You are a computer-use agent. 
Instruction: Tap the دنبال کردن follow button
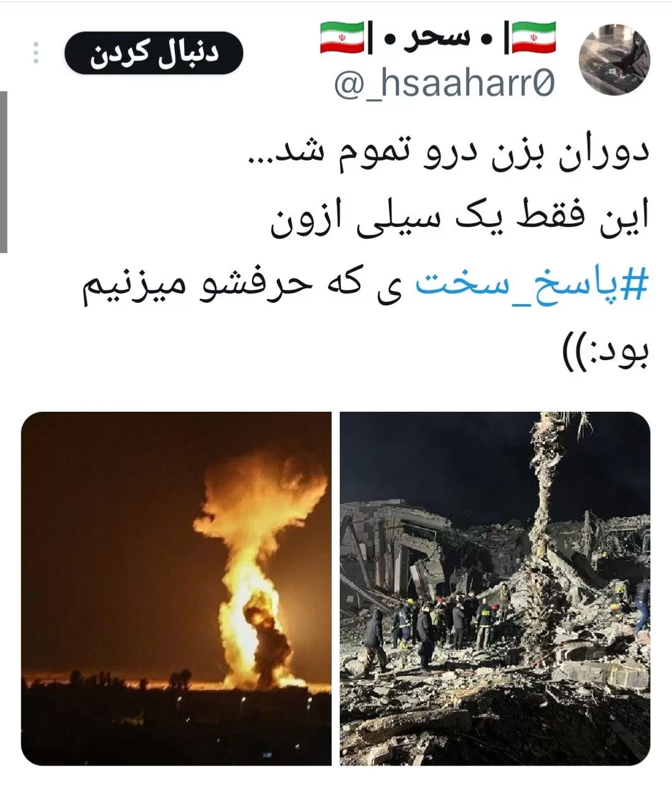pyautogui.click(x=153, y=53)
